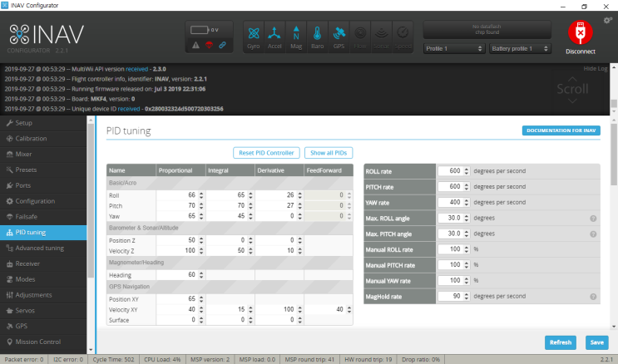Click the Baro sensor icon
The height and width of the screenshot is (364, 618).
tap(319, 37)
